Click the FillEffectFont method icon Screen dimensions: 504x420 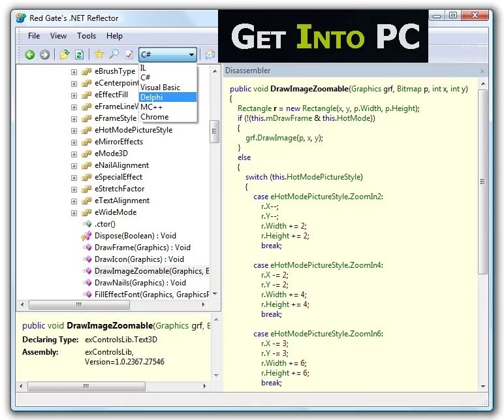[x=87, y=294]
